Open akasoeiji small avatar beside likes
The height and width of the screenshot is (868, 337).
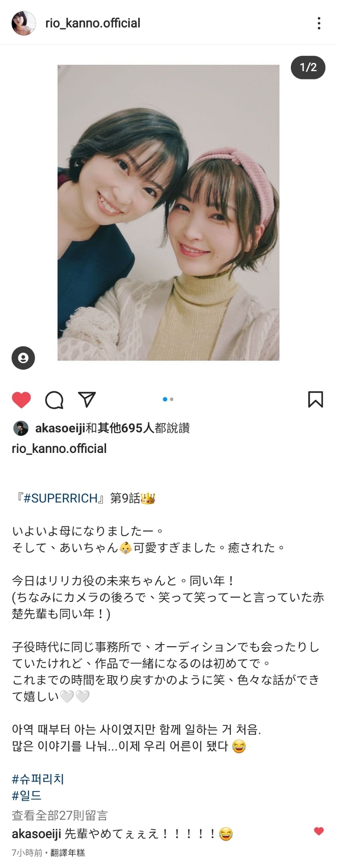(x=21, y=428)
